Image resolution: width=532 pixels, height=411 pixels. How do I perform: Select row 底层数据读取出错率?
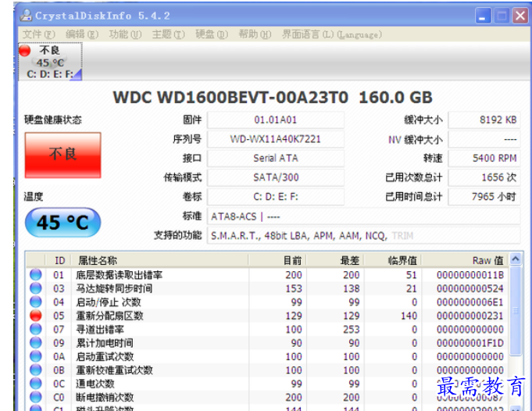pyautogui.click(x=267, y=274)
